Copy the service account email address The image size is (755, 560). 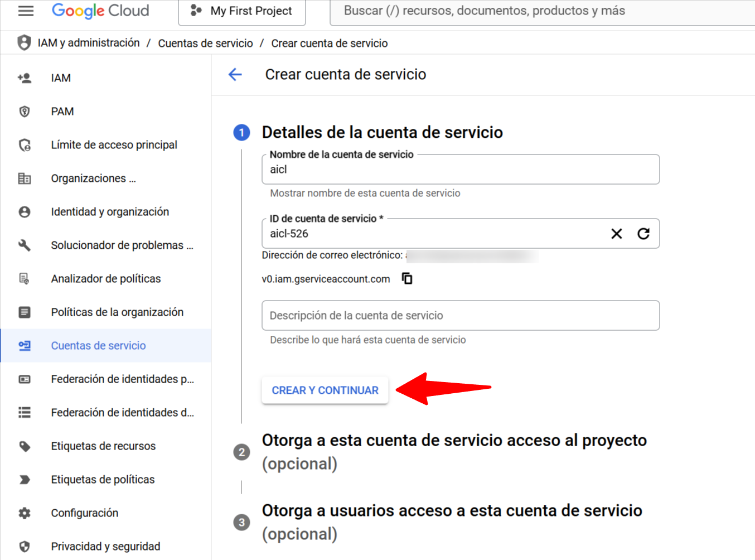coord(407,278)
